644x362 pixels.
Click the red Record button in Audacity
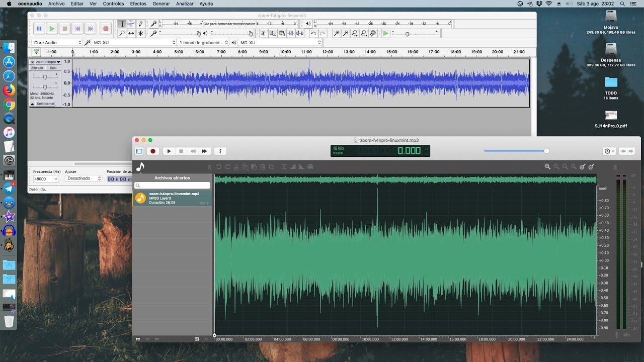coord(105,29)
